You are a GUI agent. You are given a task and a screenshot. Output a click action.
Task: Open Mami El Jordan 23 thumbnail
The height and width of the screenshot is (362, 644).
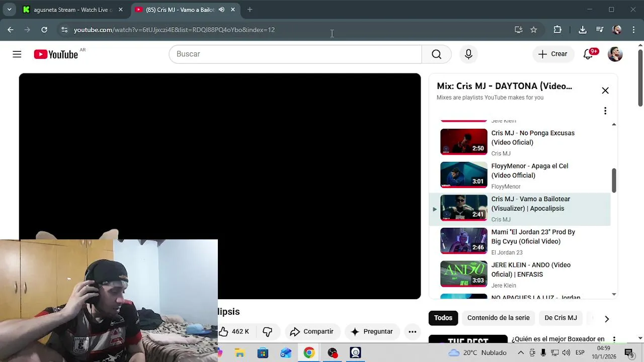pyautogui.click(x=464, y=241)
